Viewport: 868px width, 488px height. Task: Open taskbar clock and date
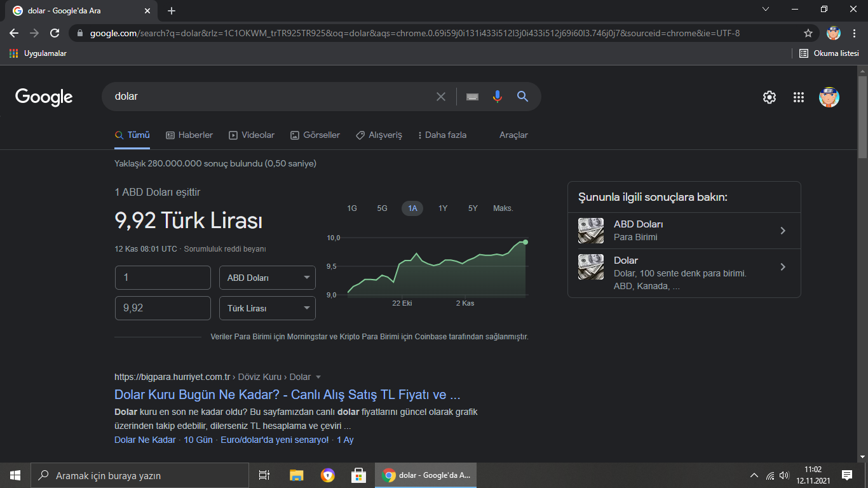[x=813, y=475]
